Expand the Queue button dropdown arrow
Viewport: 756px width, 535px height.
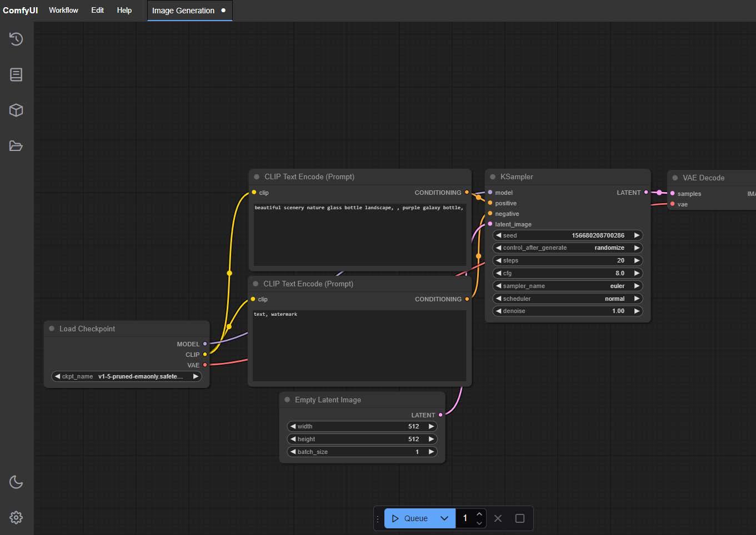pyautogui.click(x=444, y=518)
